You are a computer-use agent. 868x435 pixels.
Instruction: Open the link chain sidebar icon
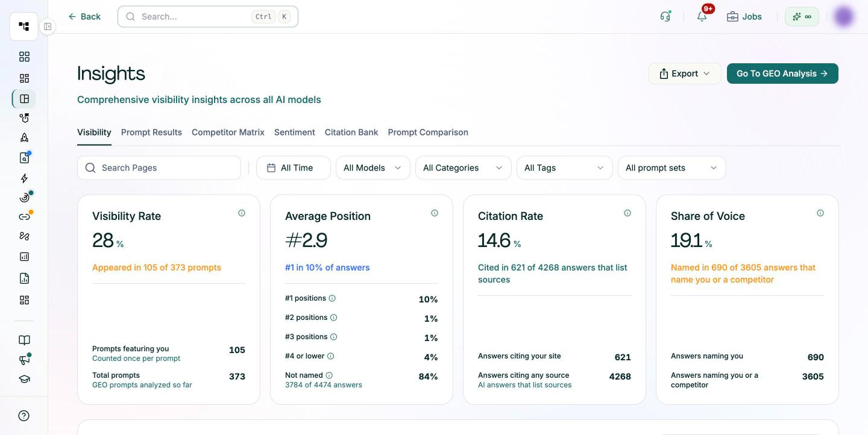tap(24, 217)
